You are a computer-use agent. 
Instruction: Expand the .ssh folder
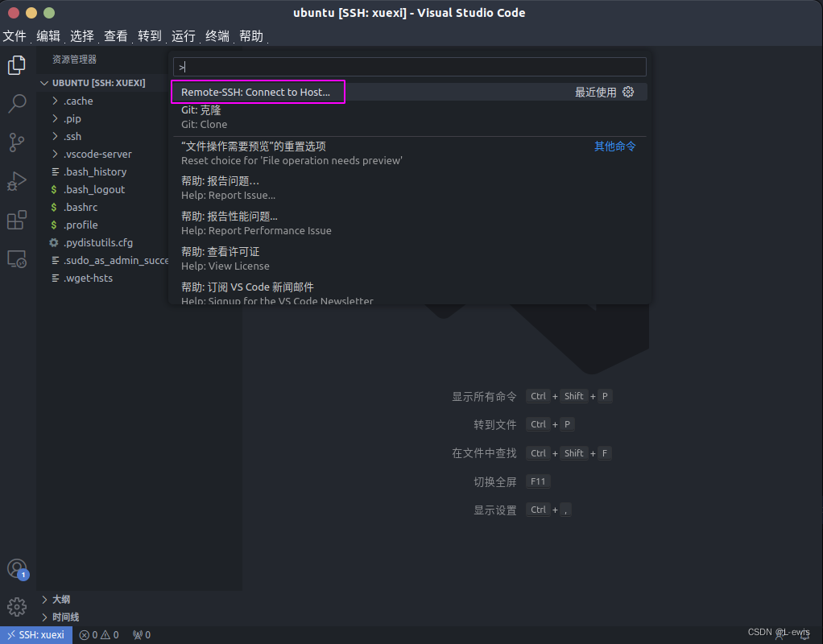pos(71,136)
